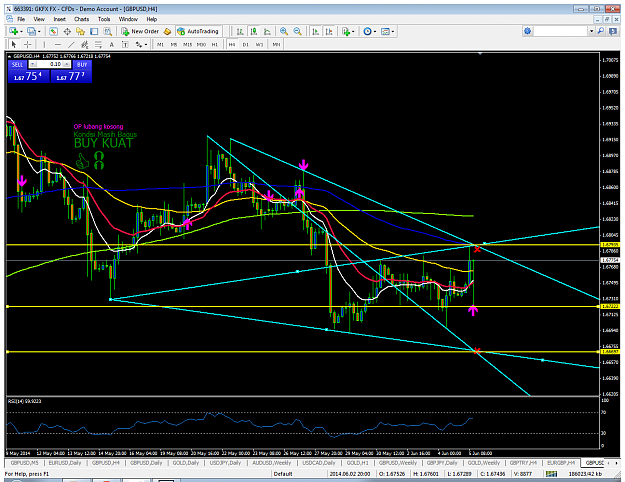Toggle the AutoTrading button
The image size is (625, 482).
[198, 31]
